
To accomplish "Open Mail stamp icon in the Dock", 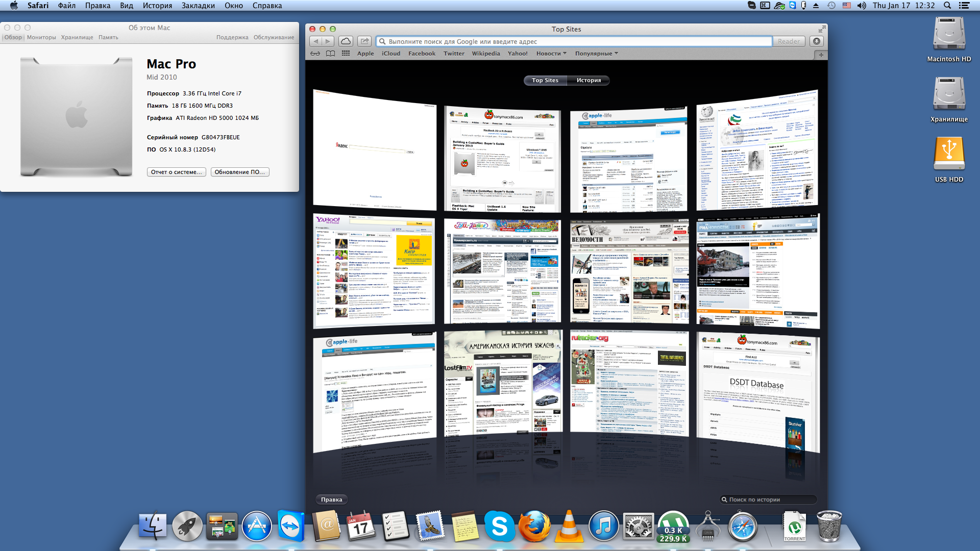I will 430,526.
